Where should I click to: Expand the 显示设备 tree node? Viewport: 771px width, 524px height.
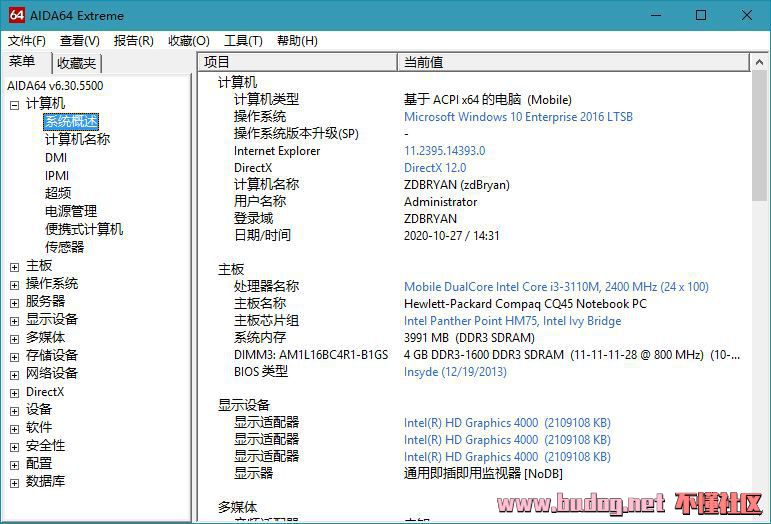pos(15,321)
